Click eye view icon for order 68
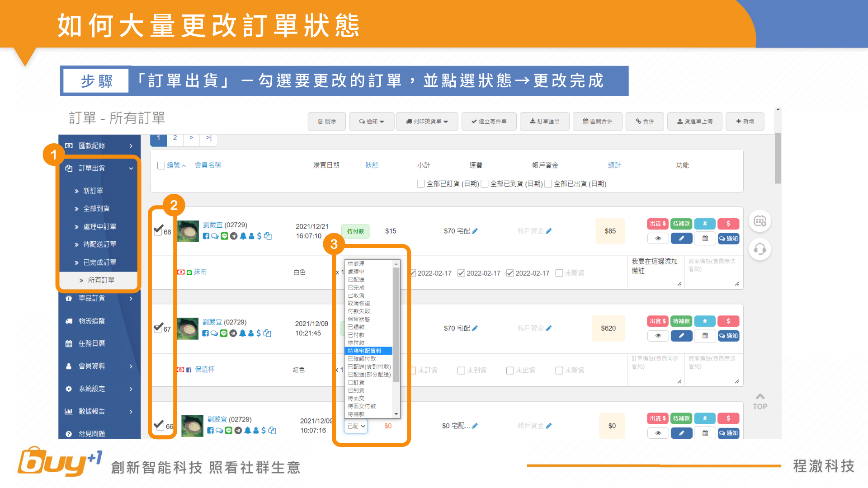The width and height of the screenshot is (868, 488). 658,238
